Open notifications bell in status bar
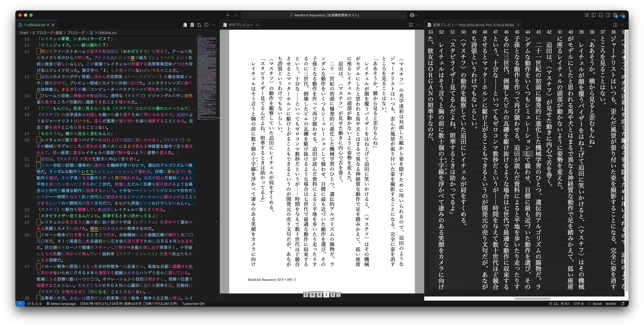This screenshot has width=644, height=327. tap(623, 304)
